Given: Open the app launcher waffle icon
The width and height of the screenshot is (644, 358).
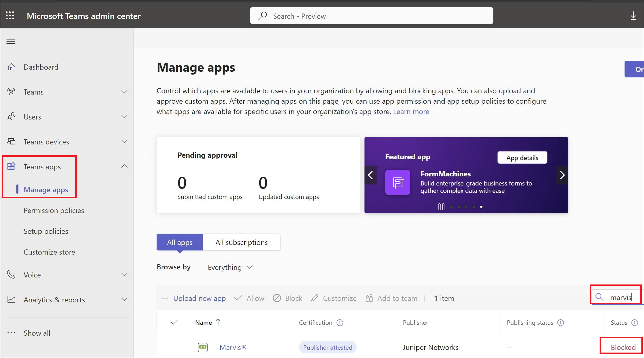Looking at the screenshot, I should 10,16.
